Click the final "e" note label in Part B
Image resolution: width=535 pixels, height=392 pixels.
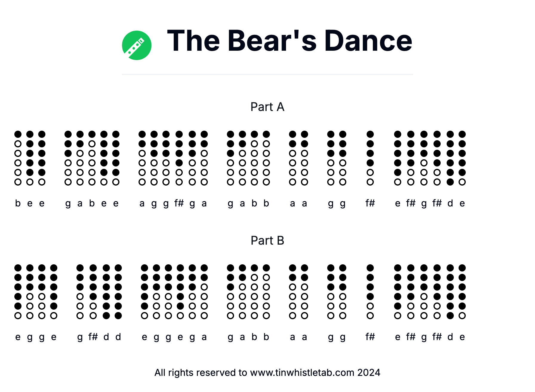(x=462, y=337)
